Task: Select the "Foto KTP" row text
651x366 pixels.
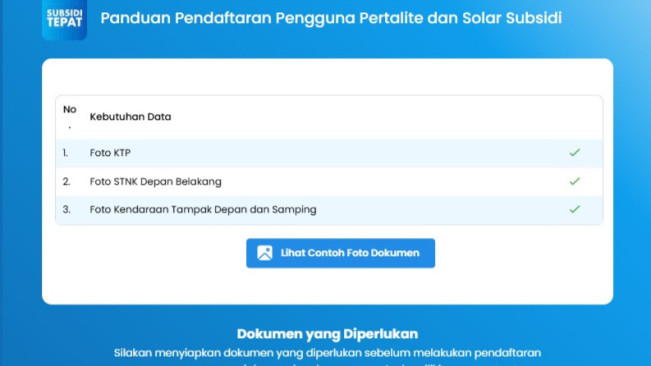Action: [110, 153]
